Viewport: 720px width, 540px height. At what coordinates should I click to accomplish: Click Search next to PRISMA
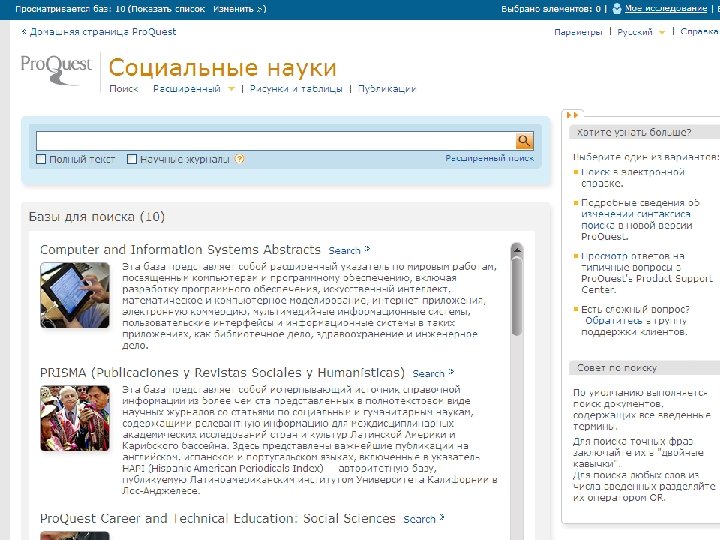[x=433, y=373]
